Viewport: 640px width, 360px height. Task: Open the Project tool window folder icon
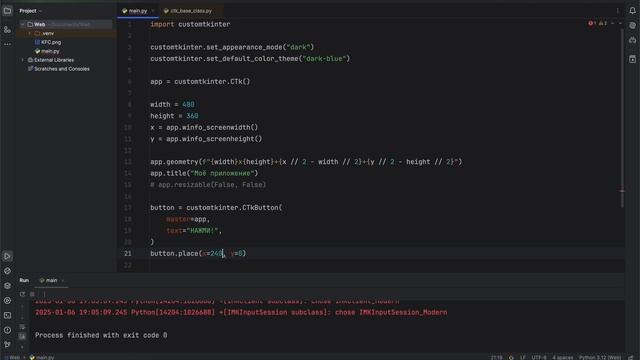click(x=7, y=11)
